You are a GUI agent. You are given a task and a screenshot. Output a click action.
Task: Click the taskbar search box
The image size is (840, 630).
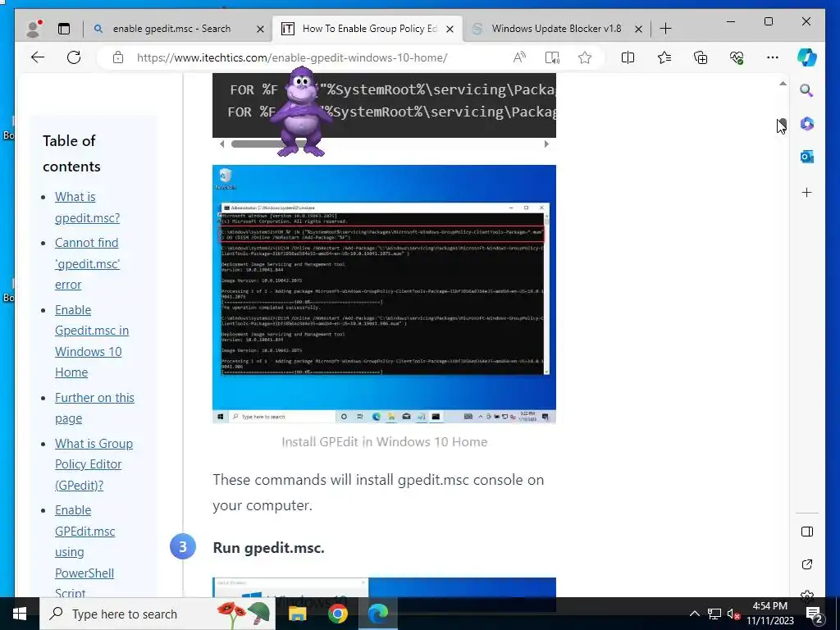(158, 614)
